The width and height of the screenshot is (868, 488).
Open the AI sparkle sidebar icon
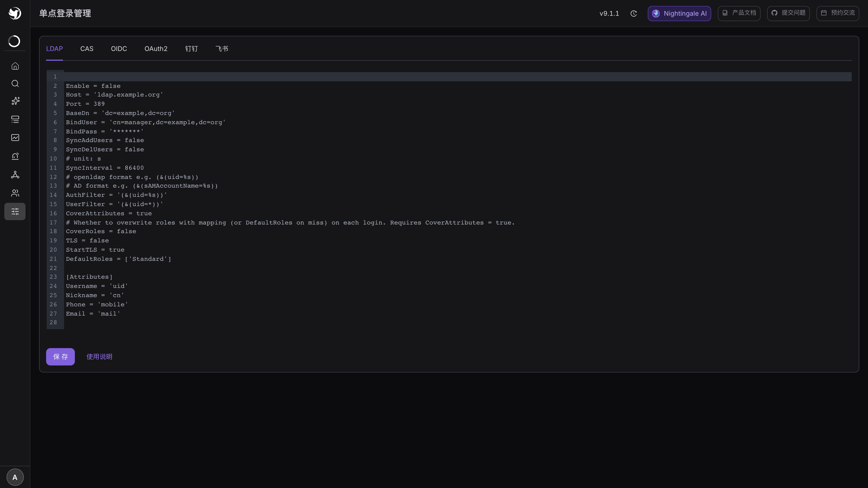point(15,101)
